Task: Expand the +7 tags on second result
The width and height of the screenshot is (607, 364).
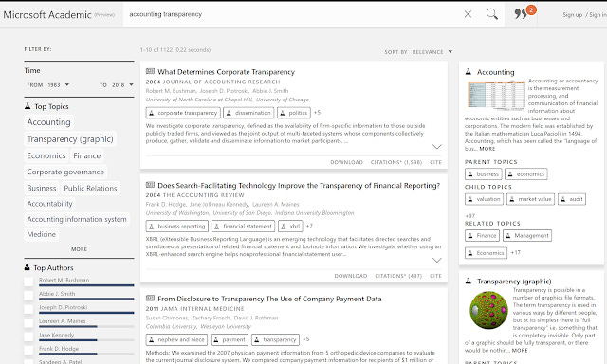Action: tap(309, 226)
